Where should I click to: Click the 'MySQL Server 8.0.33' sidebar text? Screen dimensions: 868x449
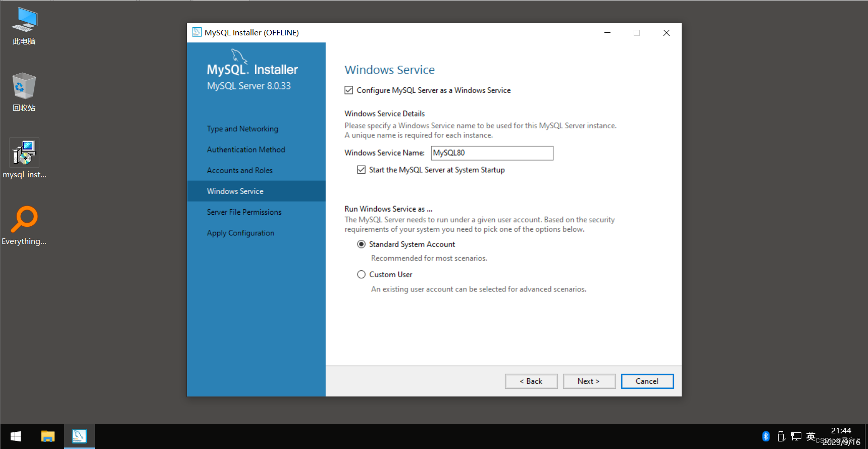coord(249,86)
